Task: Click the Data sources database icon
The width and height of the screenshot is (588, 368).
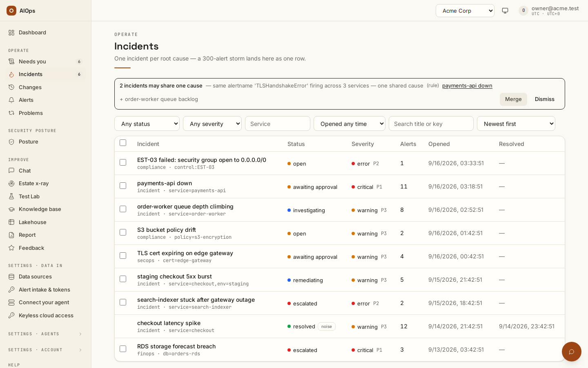Action: 11,277
